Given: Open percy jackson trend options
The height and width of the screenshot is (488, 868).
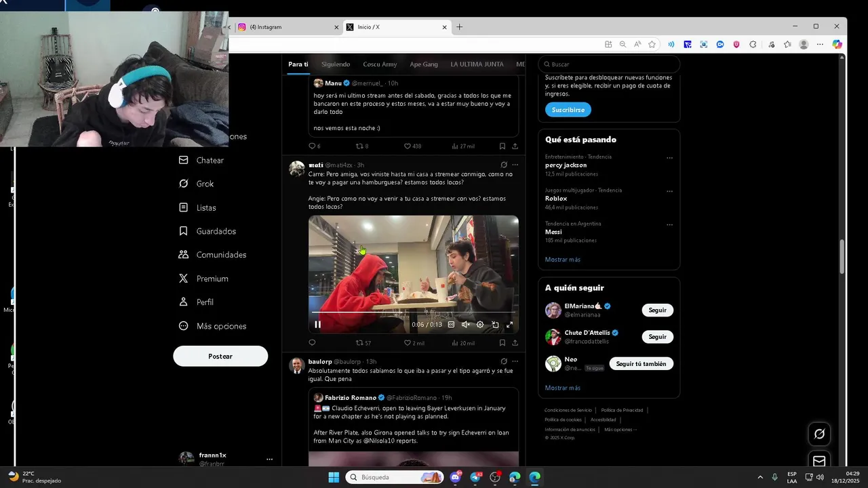Looking at the screenshot, I should tap(669, 158).
